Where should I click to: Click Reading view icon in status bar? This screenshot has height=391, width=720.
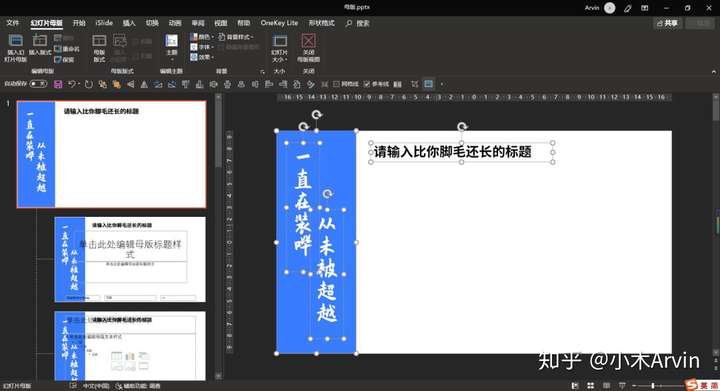coord(607,385)
